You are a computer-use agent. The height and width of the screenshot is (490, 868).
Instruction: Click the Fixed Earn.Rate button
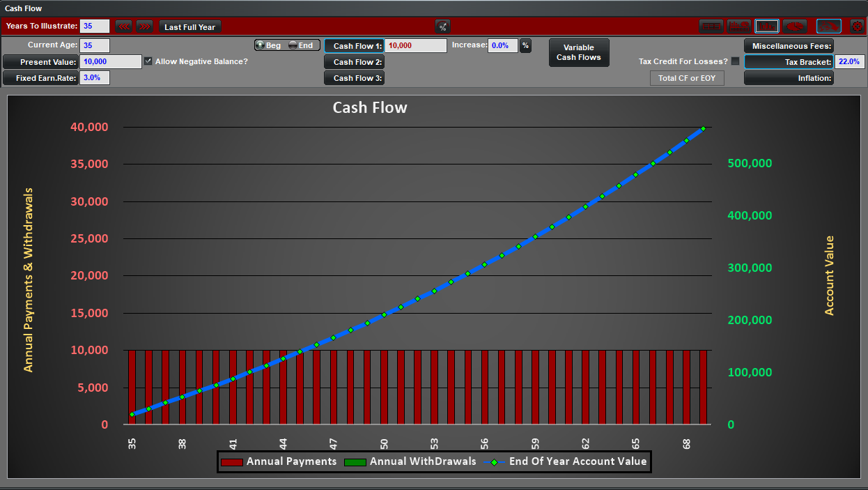[40, 77]
